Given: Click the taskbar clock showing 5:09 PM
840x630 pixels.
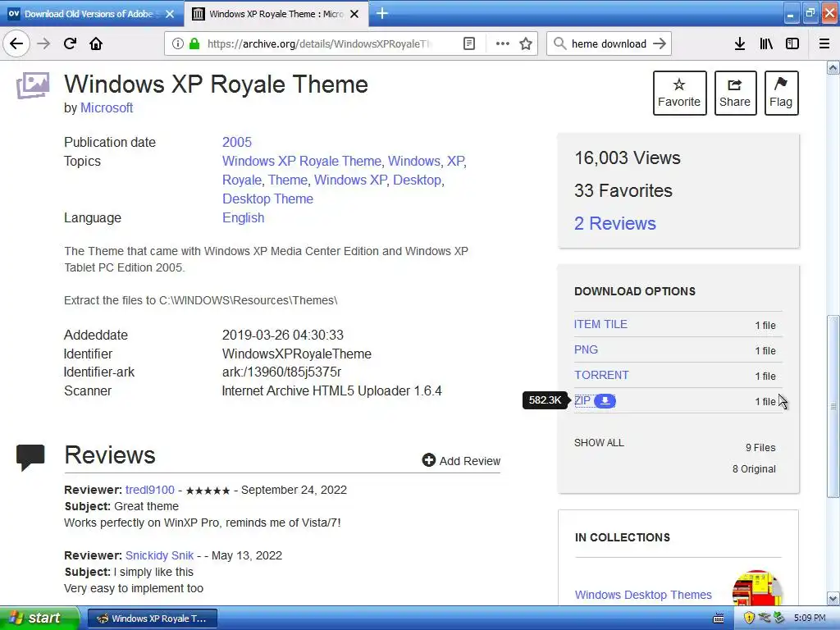Looking at the screenshot, I should pyautogui.click(x=810, y=618).
